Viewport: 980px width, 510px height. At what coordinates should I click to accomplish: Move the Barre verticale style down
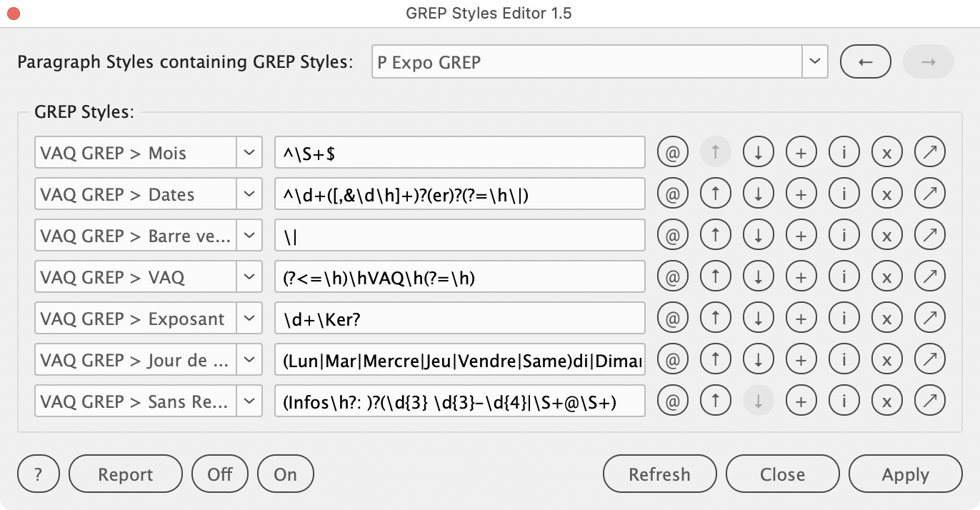758,235
